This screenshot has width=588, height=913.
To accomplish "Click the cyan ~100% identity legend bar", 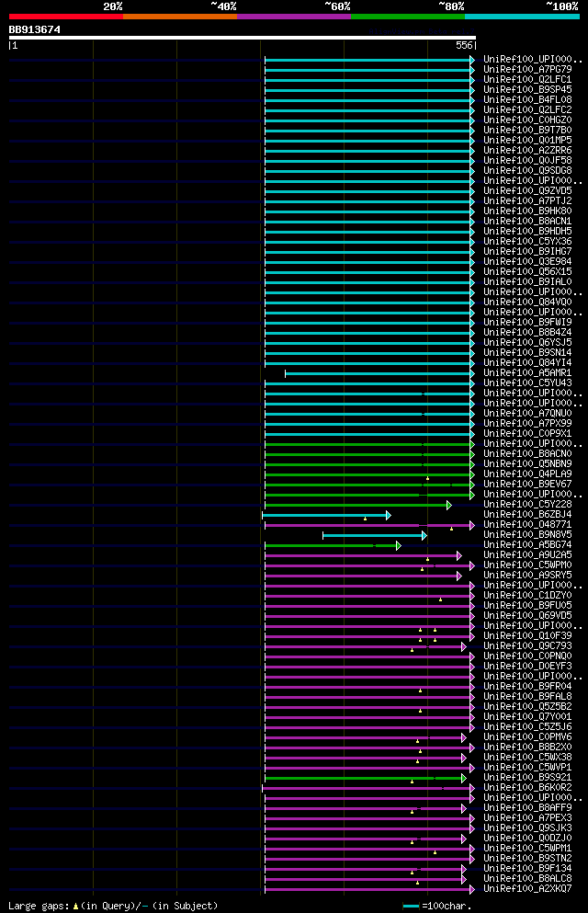I will 522,17.
